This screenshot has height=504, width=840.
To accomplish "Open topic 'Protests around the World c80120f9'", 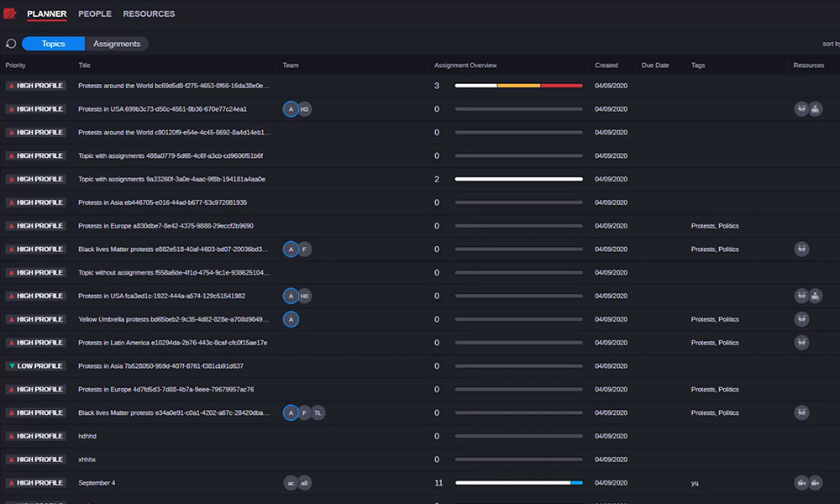I will (x=174, y=132).
